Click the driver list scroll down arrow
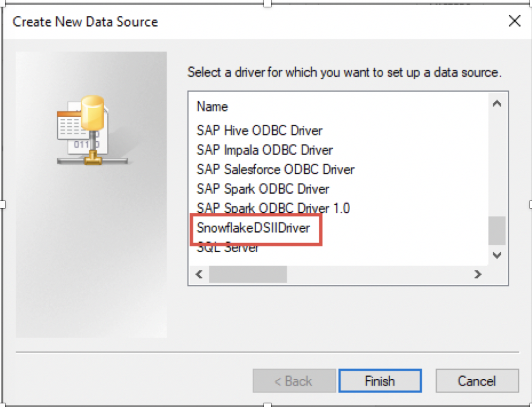This screenshot has width=532, height=407. pyautogui.click(x=497, y=255)
